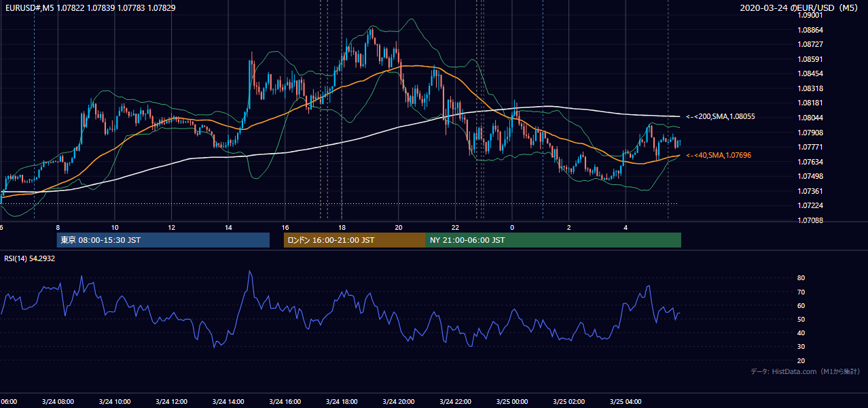This screenshot has height=408, width=868.
Task: Click hour tick 20 under the price chart
Action: pyautogui.click(x=398, y=227)
